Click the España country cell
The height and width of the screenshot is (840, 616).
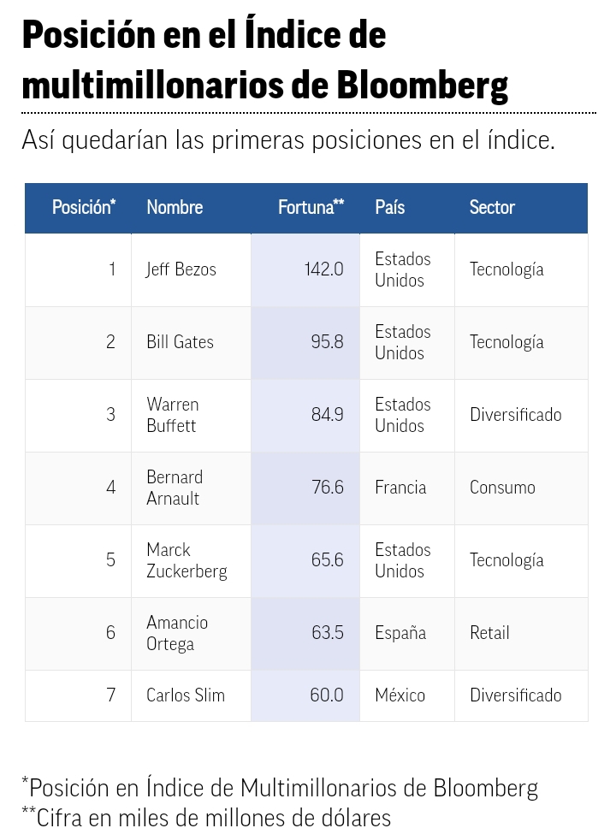click(x=400, y=633)
